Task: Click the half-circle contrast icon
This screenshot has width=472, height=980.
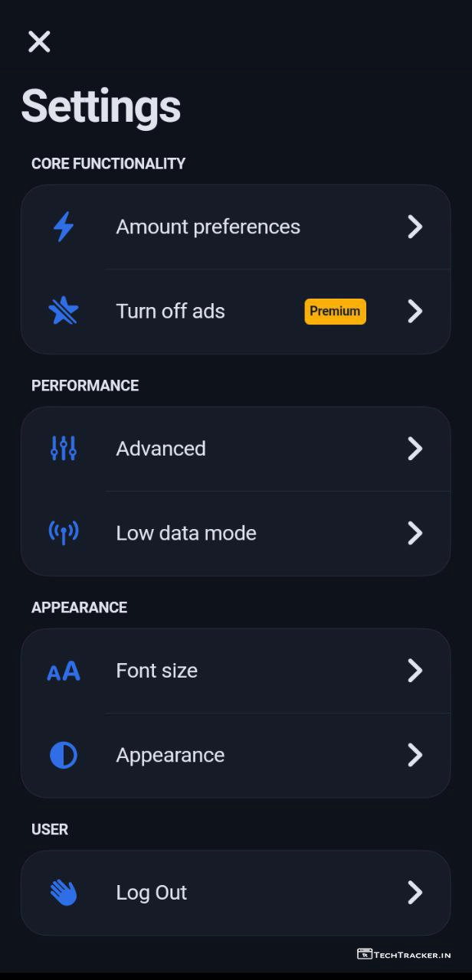Action: (64, 755)
